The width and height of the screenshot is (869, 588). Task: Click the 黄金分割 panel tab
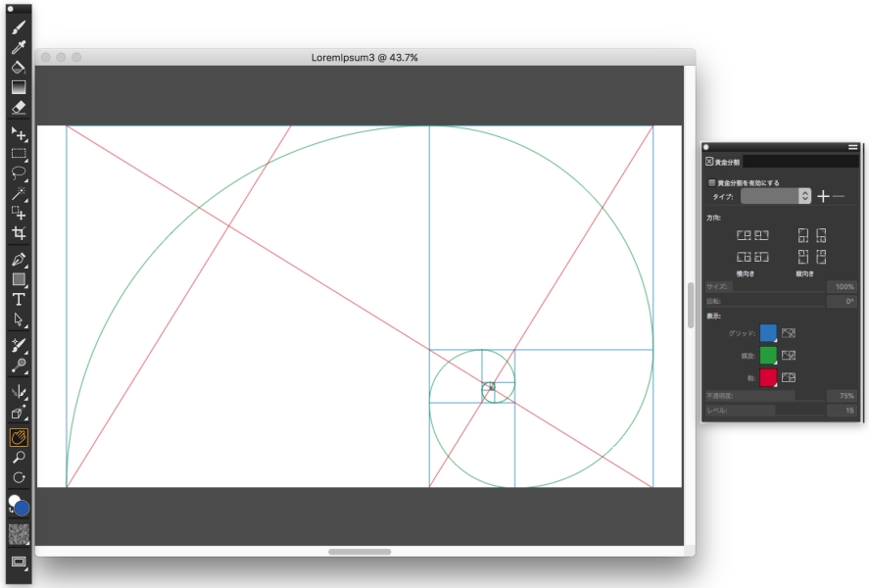pos(724,161)
